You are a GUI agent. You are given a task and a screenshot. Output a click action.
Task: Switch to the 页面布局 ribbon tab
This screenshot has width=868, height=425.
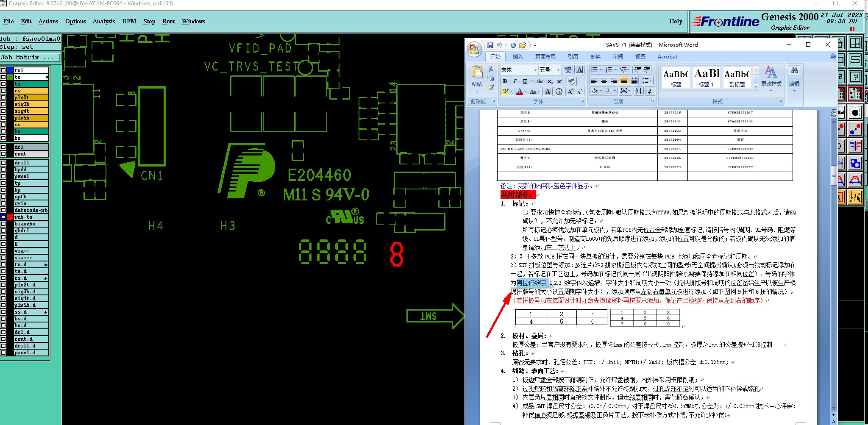(545, 56)
